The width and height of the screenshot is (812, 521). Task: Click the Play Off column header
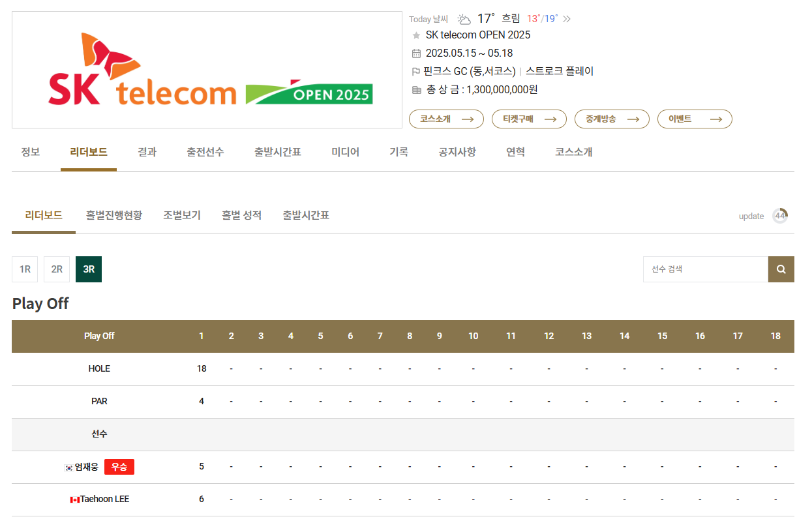pos(99,336)
